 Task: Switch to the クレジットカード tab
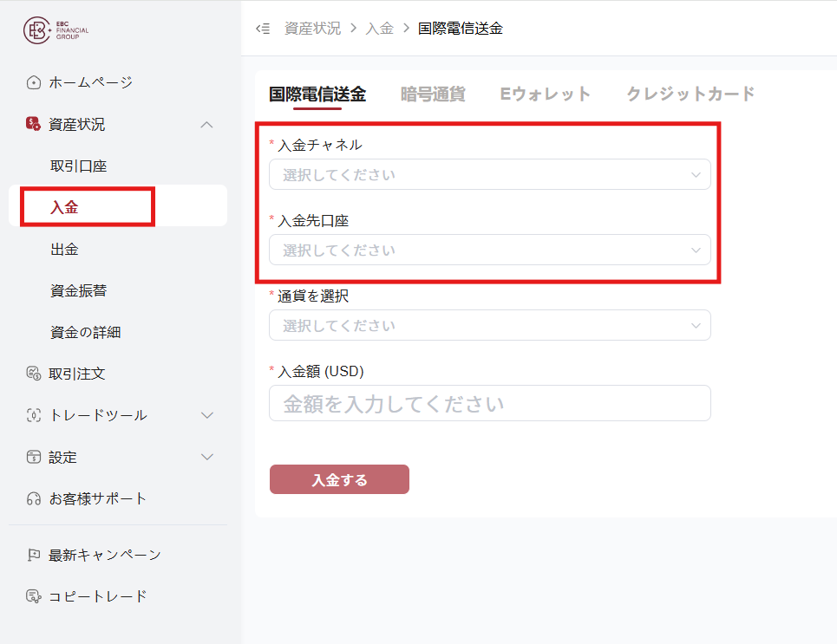(x=690, y=94)
